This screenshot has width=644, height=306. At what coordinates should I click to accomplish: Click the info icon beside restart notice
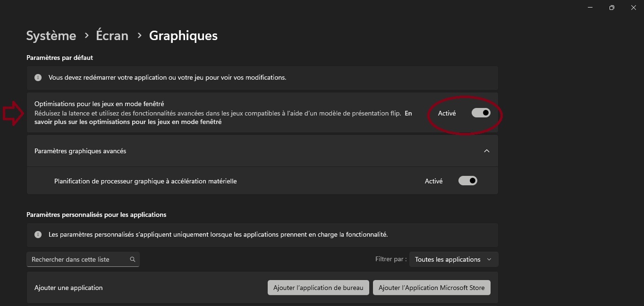[38, 77]
